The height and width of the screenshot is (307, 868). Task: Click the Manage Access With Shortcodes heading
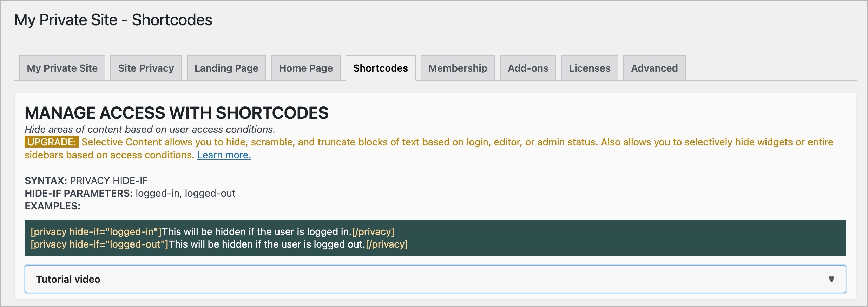(x=177, y=113)
